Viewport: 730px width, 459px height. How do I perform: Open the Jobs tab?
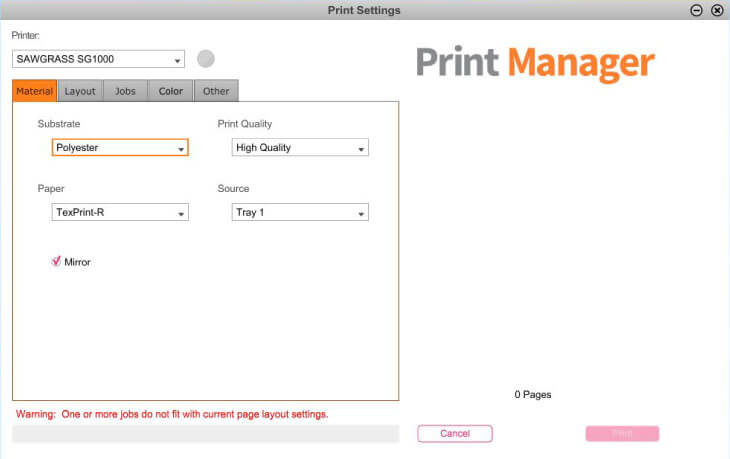(125, 91)
